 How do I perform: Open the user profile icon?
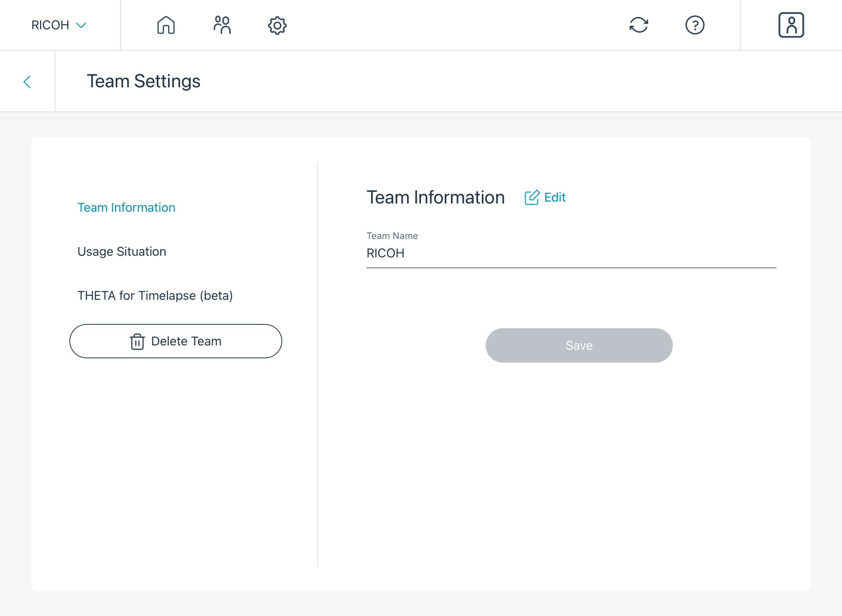(791, 25)
